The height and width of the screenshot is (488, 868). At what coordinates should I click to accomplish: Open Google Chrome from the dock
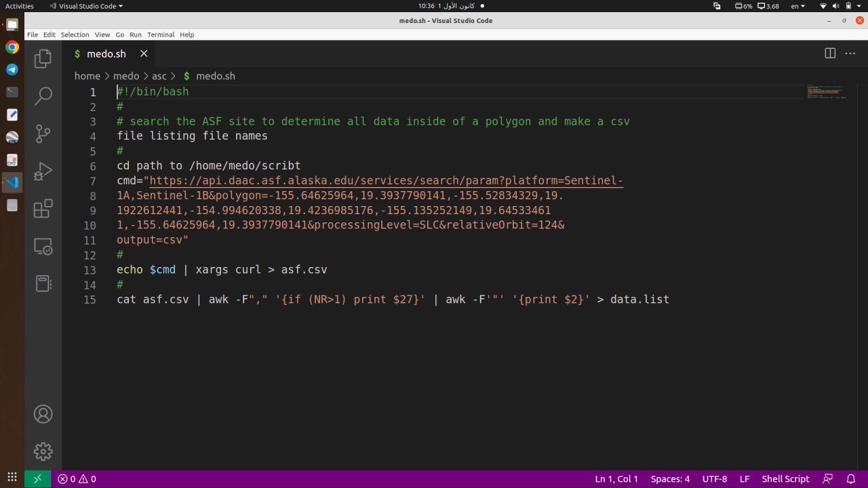point(12,47)
